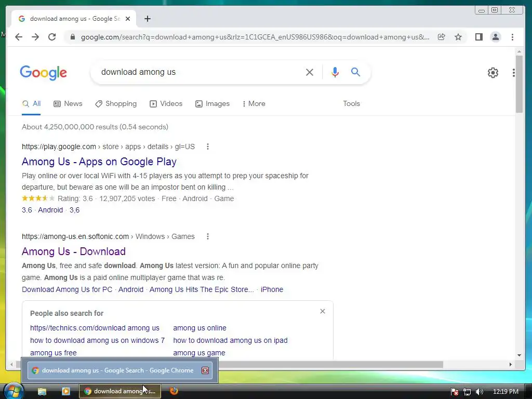
Task: Search 'among us free' suggestion
Action: 54,353
